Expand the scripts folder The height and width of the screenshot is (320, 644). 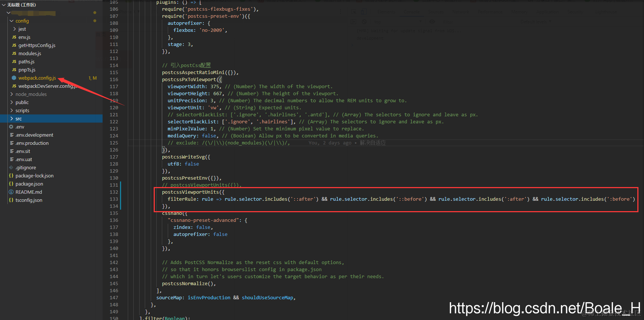coord(11,110)
